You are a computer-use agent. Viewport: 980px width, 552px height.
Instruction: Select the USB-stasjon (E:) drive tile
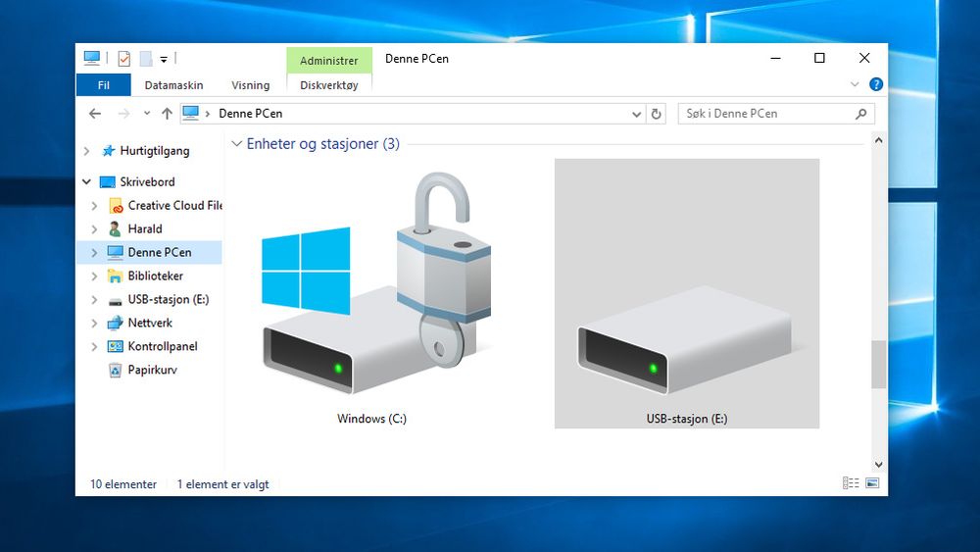(687, 293)
